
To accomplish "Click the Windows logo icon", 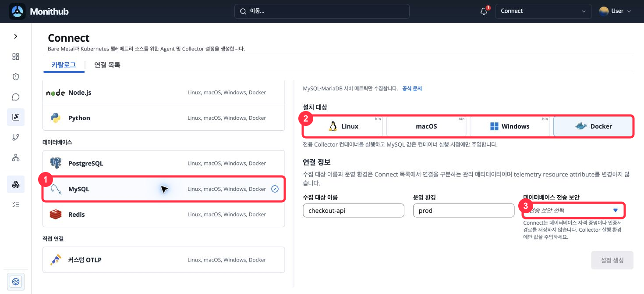I will pyautogui.click(x=494, y=126).
